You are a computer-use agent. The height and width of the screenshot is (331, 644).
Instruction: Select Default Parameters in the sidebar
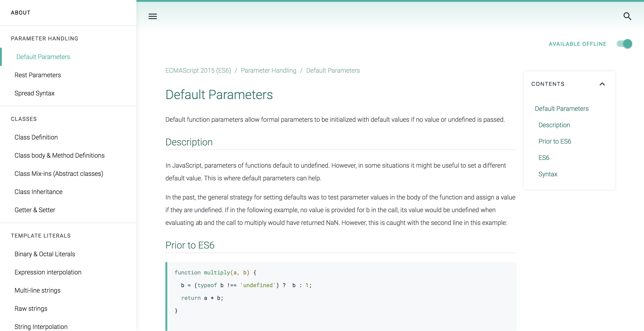tap(43, 57)
